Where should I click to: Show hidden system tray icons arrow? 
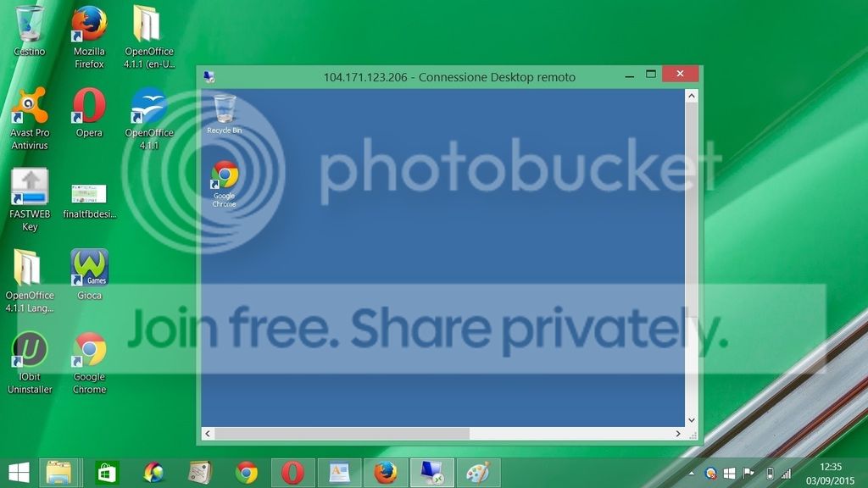coord(692,473)
